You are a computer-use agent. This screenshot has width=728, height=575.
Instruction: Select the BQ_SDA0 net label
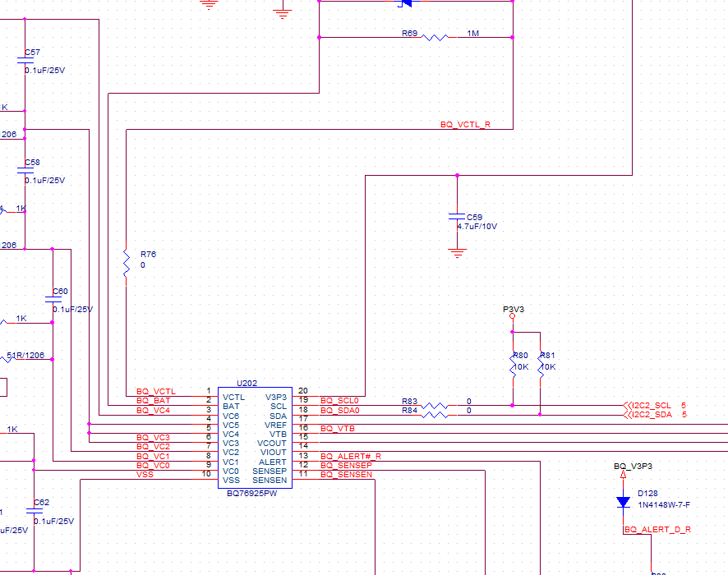click(x=340, y=410)
